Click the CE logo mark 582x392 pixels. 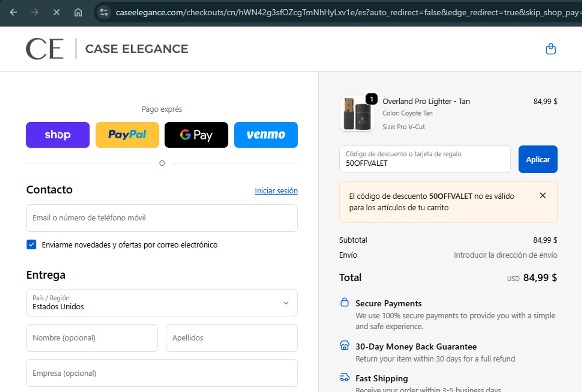pyautogui.click(x=45, y=49)
